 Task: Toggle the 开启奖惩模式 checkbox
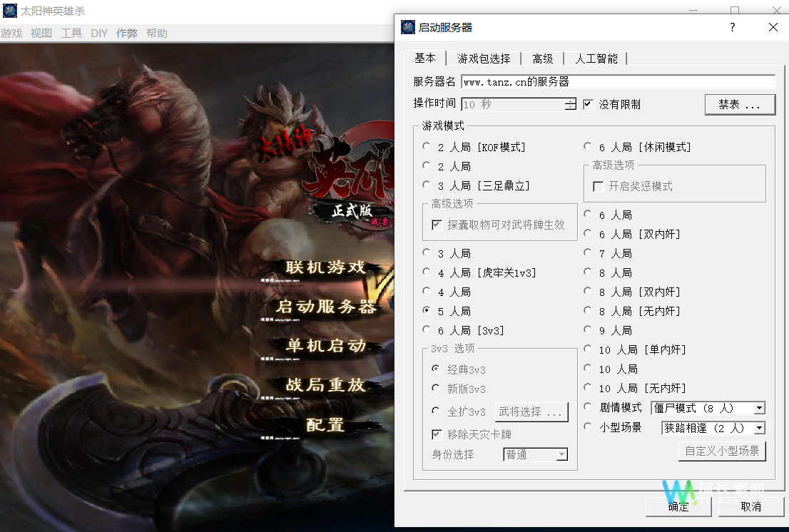(x=599, y=187)
